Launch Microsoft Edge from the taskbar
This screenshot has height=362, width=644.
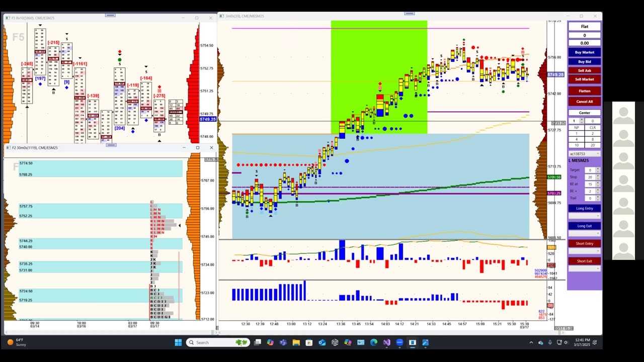[374, 342]
